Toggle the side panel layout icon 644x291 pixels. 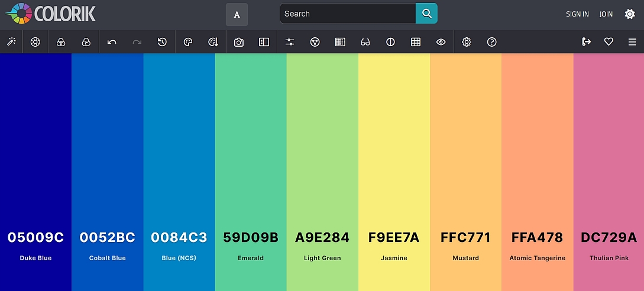[264, 42]
